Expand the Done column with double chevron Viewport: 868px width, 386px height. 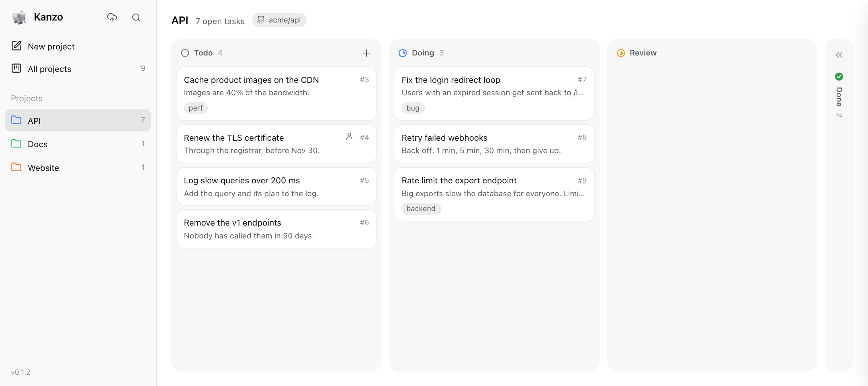tap(839, 55)
